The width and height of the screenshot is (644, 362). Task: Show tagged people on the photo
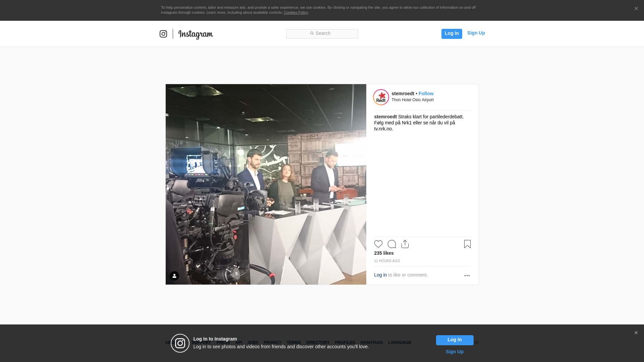[174, 276]
